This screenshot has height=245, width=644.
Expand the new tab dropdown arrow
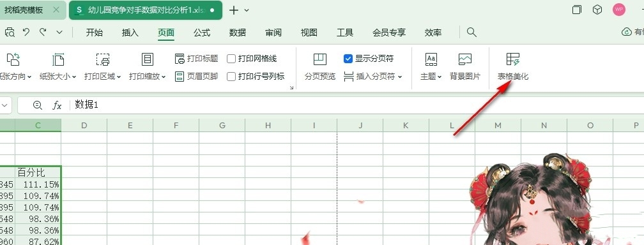[247, 11]
